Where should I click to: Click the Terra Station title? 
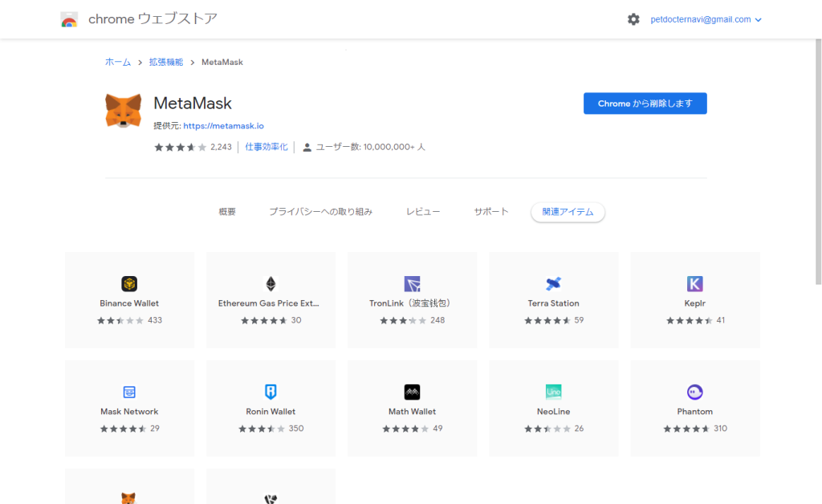554,303
